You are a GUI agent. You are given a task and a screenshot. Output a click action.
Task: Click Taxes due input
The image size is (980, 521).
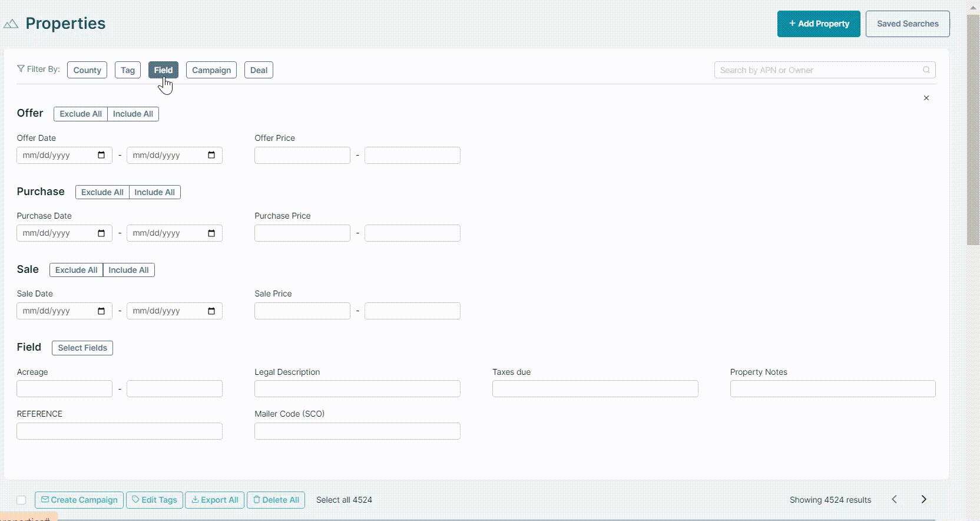pyautogui.click(x=595, y=388)
